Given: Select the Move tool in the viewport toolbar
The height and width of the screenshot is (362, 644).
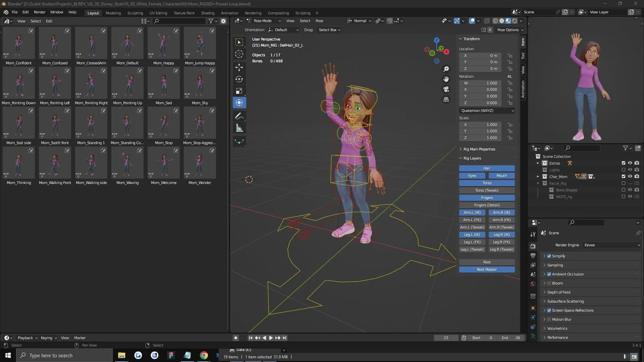Looking at the screenshot, I should tap(239, 67).
